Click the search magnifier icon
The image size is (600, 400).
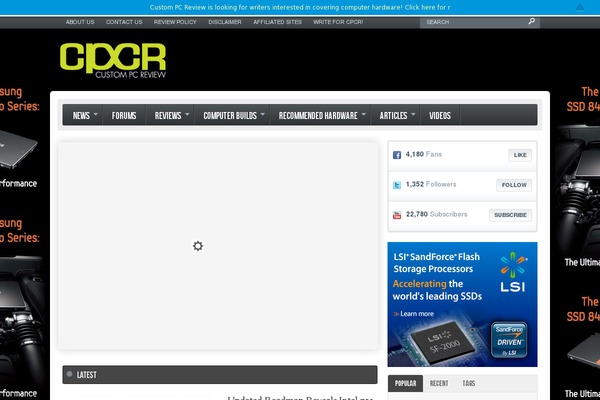[532, 21]
